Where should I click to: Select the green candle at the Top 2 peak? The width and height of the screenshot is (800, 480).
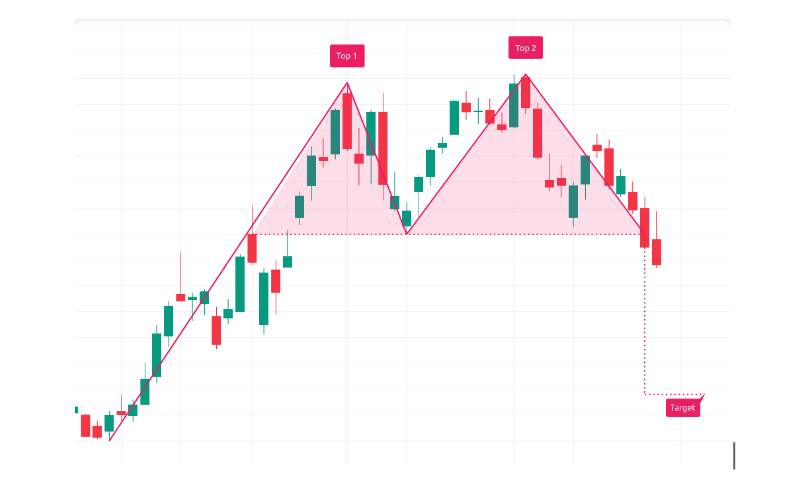514,104
